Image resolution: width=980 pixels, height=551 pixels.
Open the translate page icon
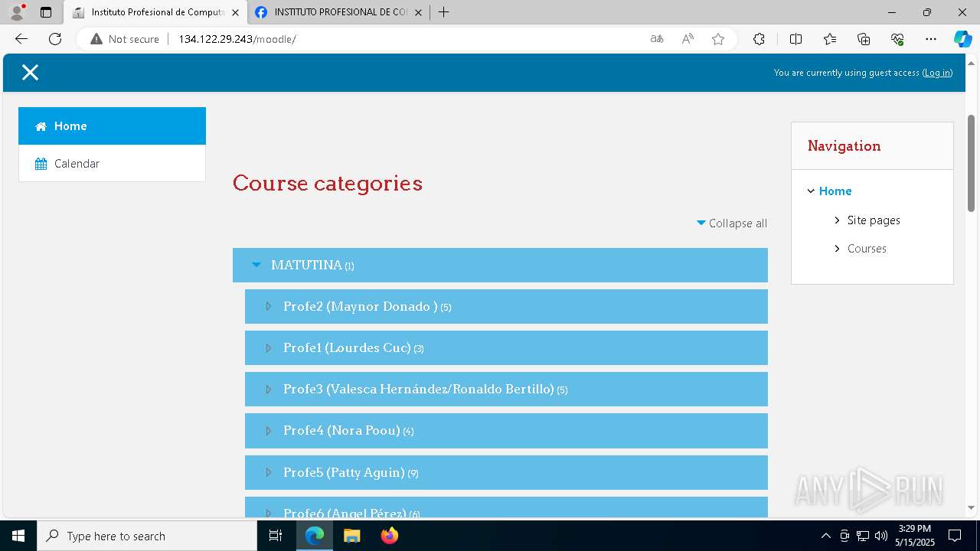(657, 39)
